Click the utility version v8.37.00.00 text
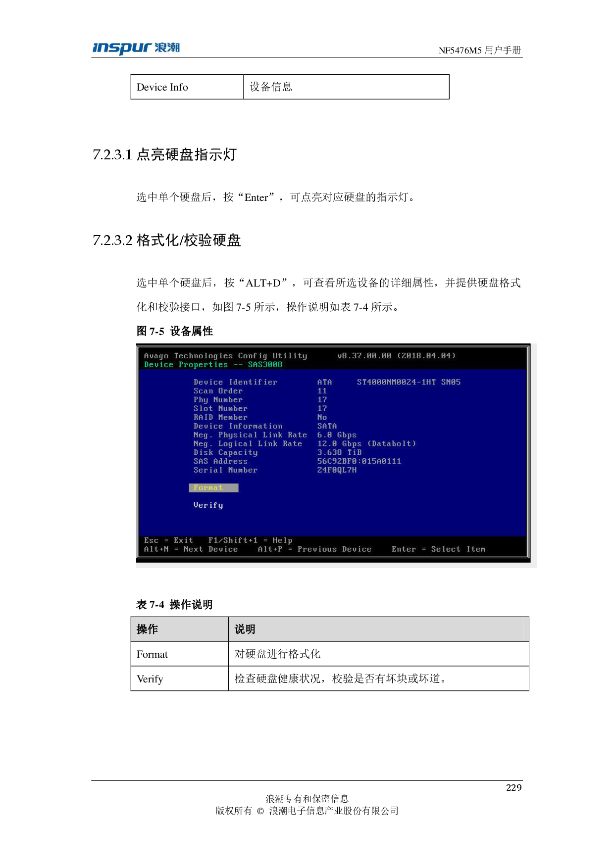The image size is (614, 868). point(364,356)
